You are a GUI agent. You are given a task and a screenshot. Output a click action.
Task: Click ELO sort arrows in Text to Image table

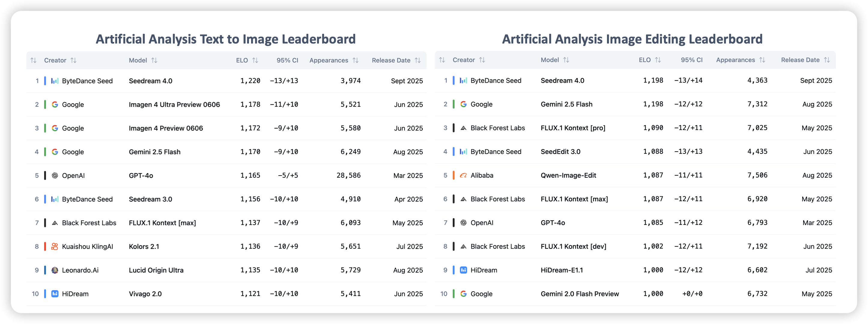[x=255, y=60]
